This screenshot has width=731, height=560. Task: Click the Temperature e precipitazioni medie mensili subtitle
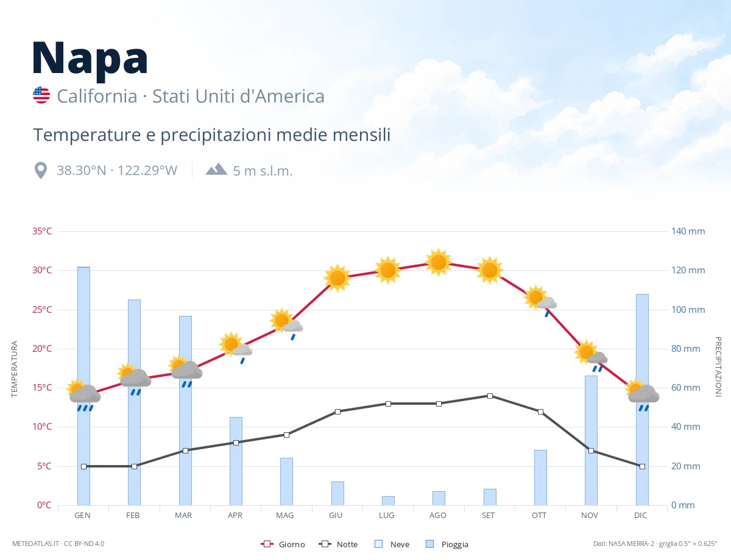click(x=212, y=135)
